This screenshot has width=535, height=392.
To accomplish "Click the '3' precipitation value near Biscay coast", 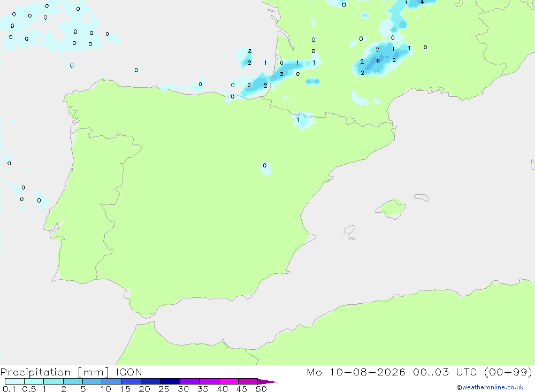I will click(x=281, y=74).
